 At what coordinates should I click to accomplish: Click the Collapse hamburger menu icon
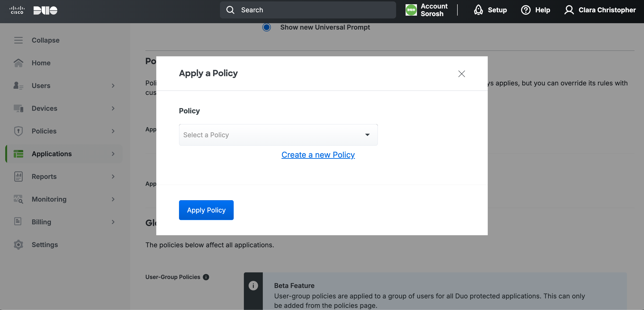coord(18,40)
